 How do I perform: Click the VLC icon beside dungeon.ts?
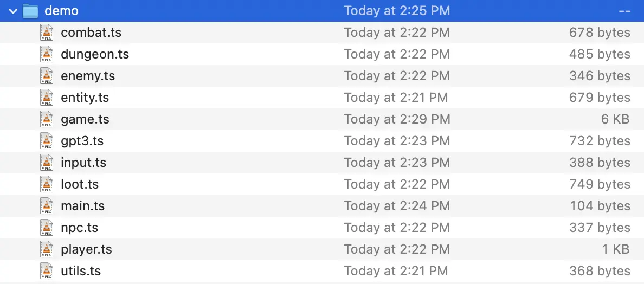click(x=47, y=54)
